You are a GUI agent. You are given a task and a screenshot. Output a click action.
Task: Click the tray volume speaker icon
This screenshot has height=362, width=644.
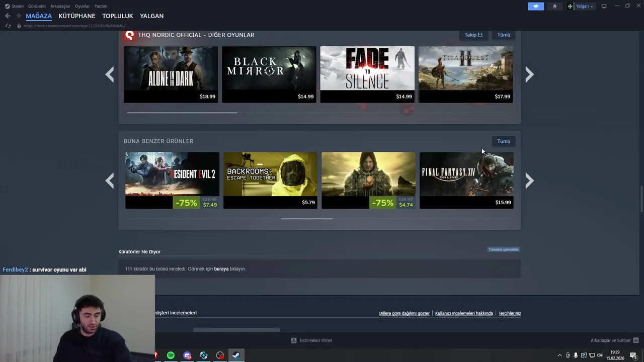[600, 355]
